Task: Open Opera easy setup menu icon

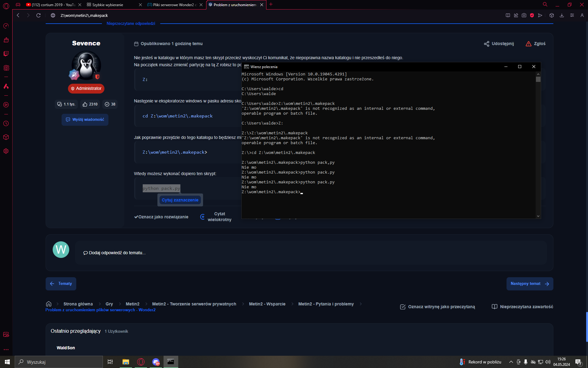Action: pyautogui.click(x=572, y=15)
